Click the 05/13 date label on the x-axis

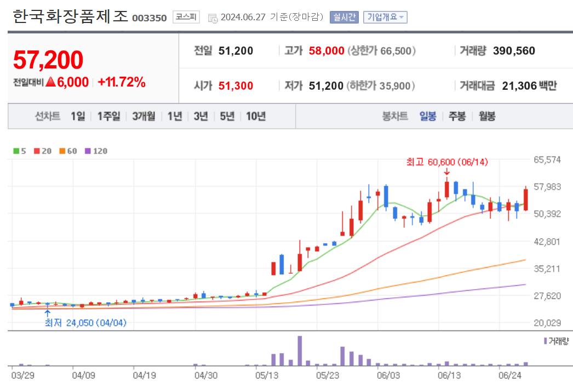[266, 376]
